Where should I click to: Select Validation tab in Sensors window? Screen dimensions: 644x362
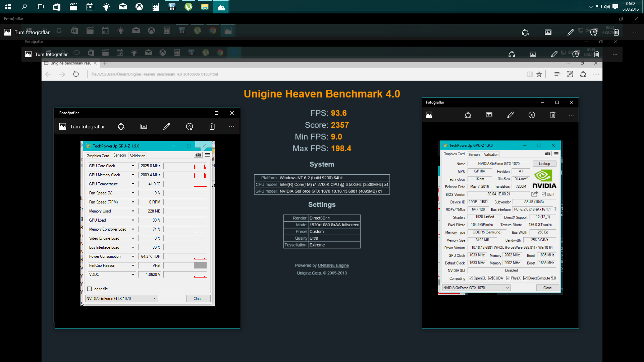[x=138, y=156]
